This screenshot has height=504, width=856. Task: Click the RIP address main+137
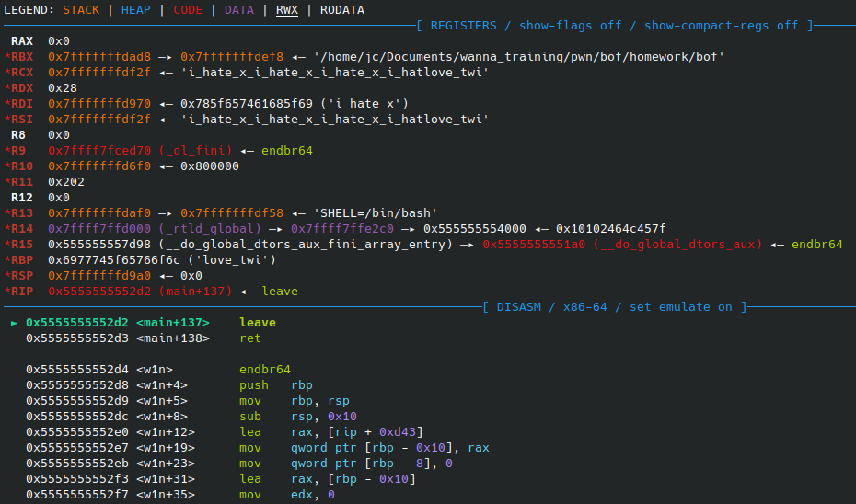[140, 292]
